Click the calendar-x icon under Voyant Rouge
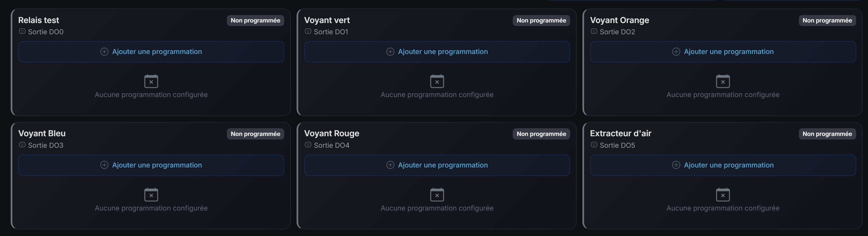Image resolution: width=868 pixels, height=236 pixels. tap(437, 195)
